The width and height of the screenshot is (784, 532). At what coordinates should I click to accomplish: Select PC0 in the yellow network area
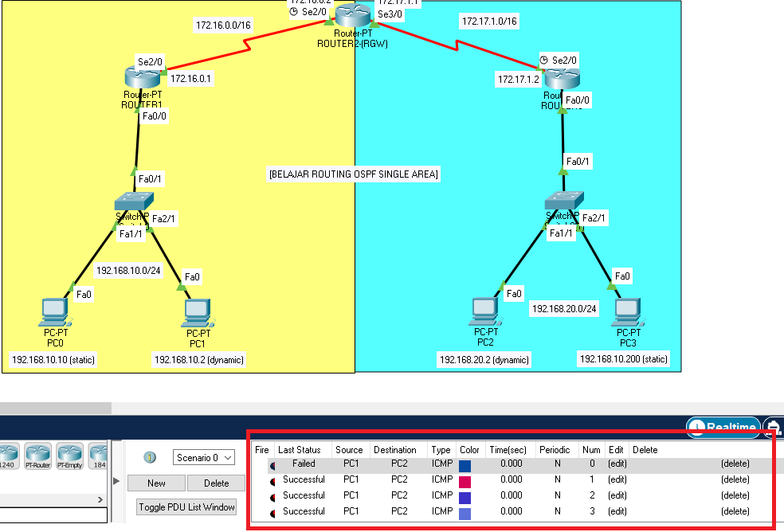[53, 312]
